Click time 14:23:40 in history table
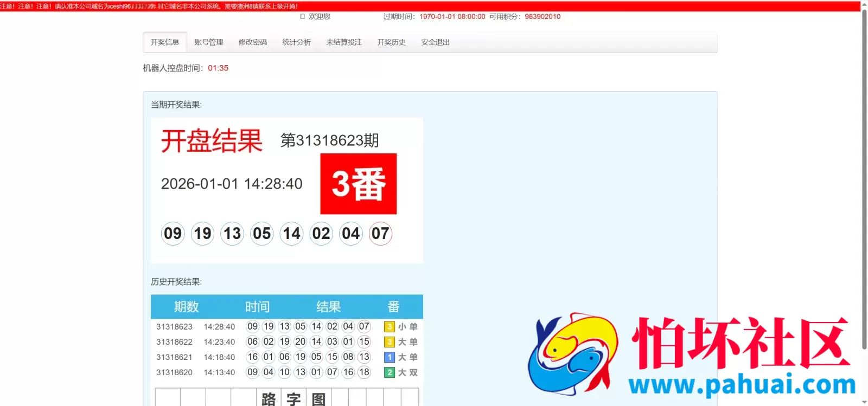 [x=219, y=342]
